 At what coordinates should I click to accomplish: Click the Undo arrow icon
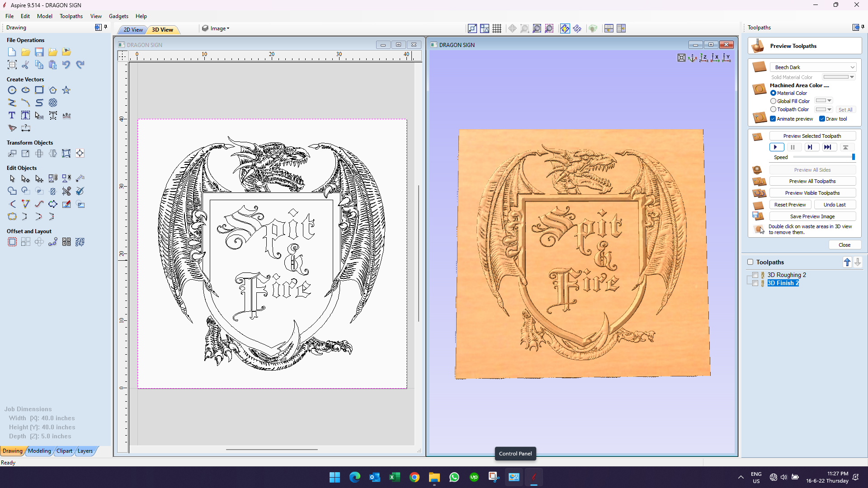pos(66,65)
